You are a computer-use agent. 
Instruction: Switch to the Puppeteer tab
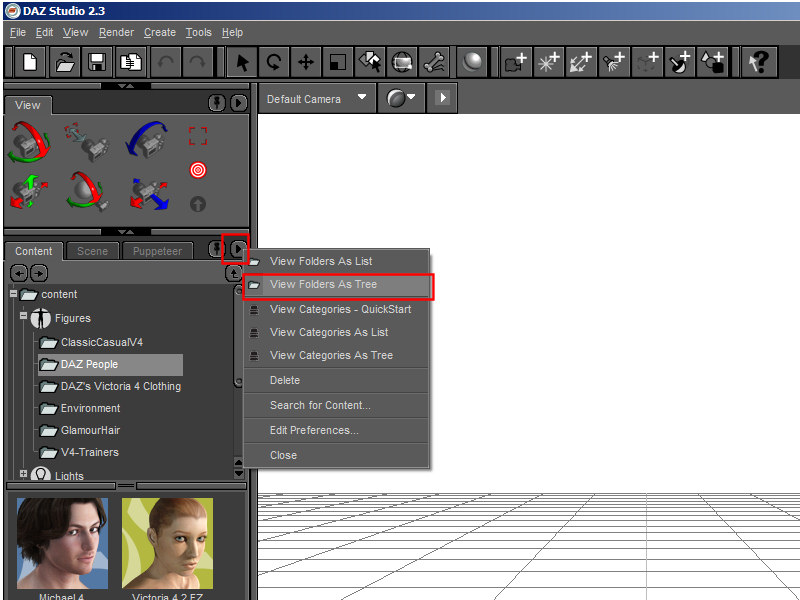point(157,251)
